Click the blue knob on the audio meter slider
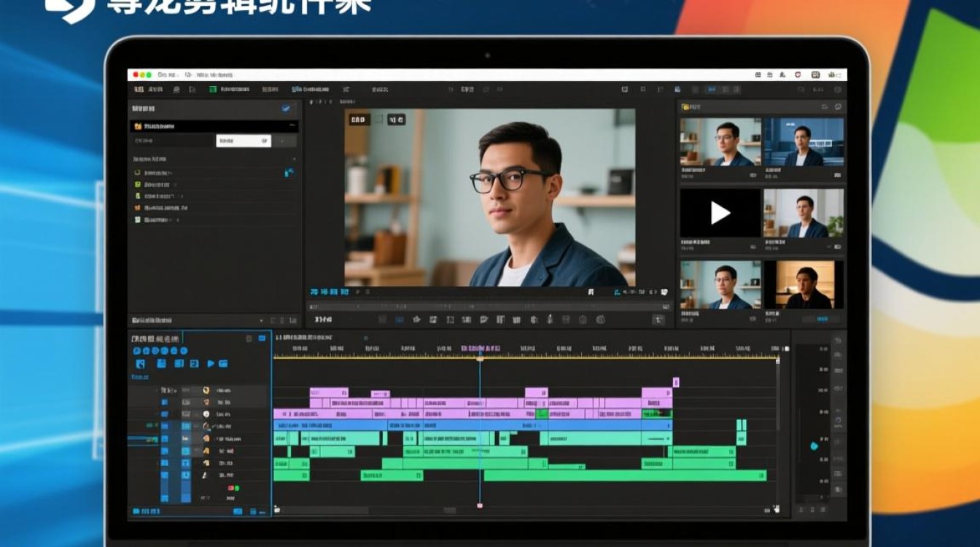This screenshot has width=980, height=547. pyautogui.click(x=814, y=446)
